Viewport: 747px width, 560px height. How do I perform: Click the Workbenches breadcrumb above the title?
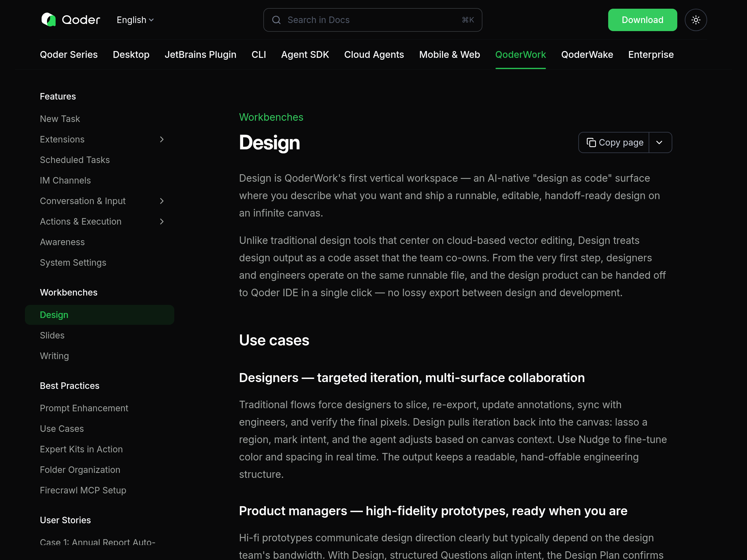[x=271, y=117]
